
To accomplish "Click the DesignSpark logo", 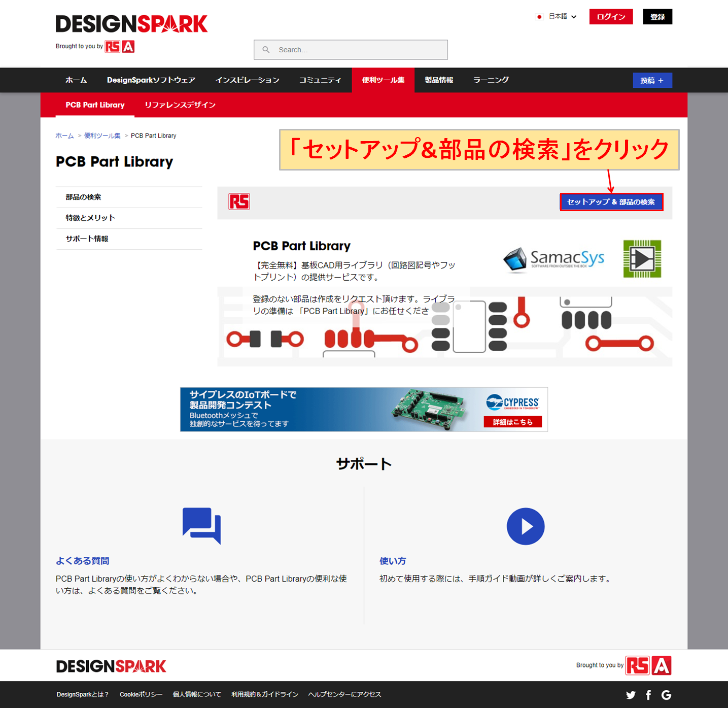I will (131, 22).
